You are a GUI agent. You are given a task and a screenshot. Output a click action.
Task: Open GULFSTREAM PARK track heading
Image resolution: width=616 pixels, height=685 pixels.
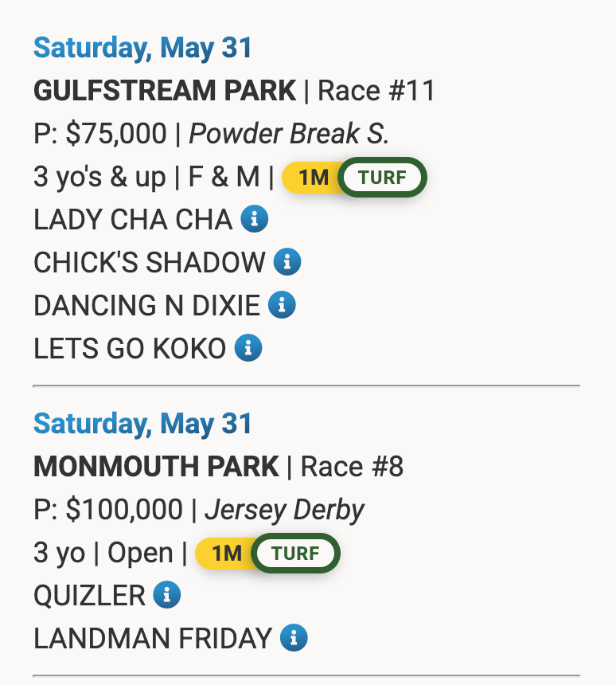point(165,91)
